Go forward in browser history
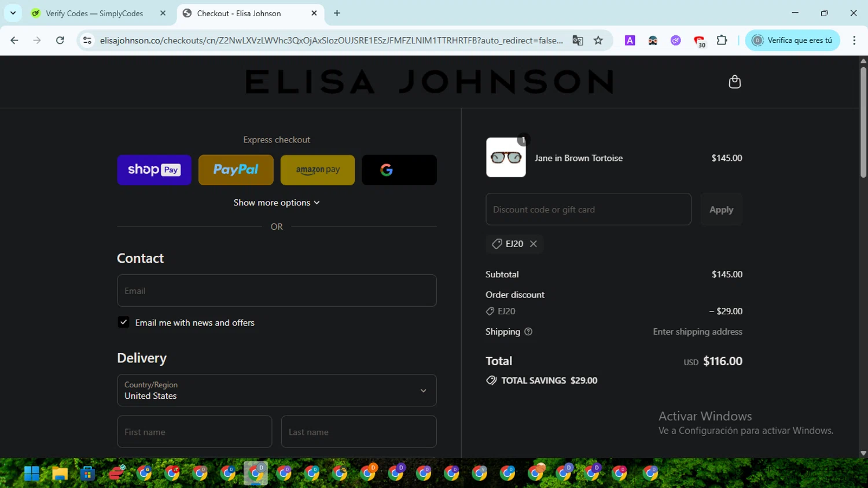Screen dimensions: 868x488 pos(37,40)
